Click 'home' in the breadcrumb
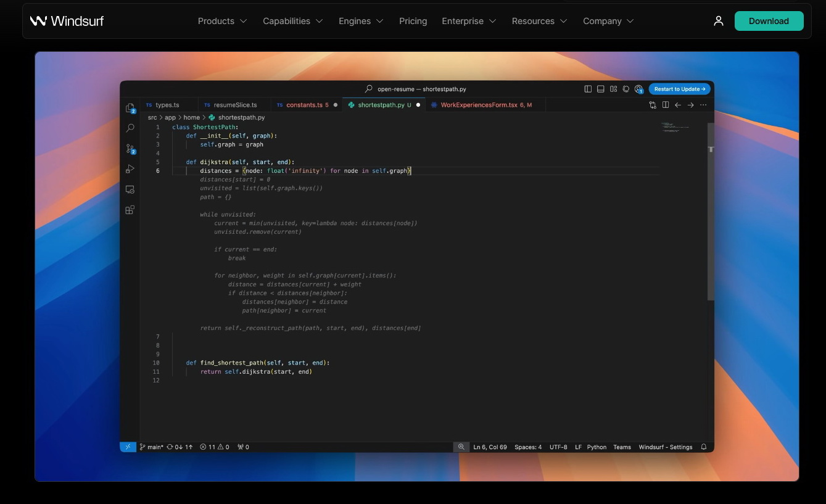 (x=191, y=117)
